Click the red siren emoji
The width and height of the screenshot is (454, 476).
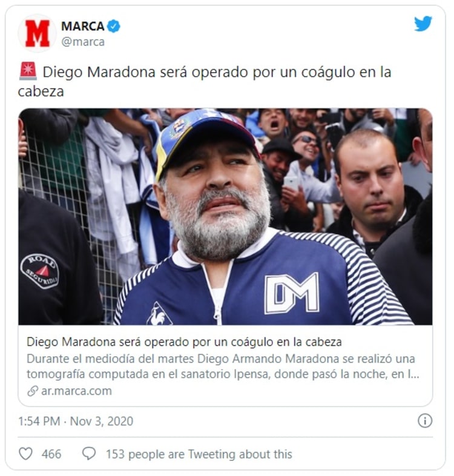(x=28, y=71)
